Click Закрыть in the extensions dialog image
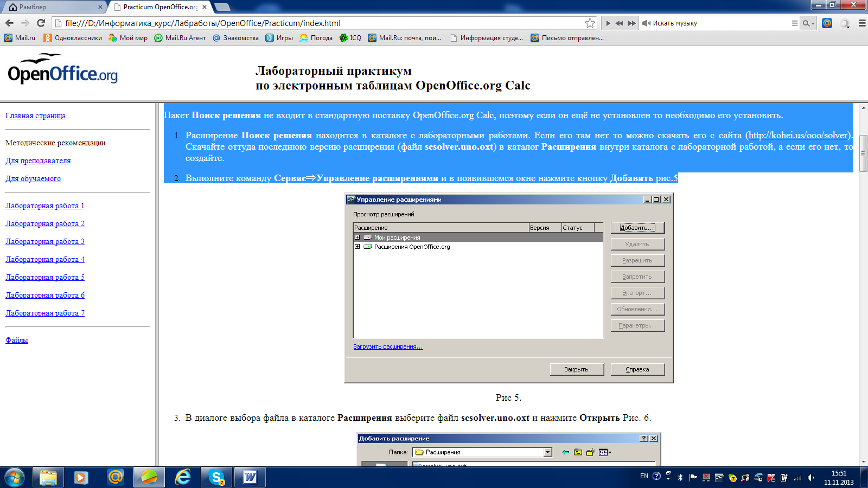This screenshot has width=868, height=488. point(576,369)
